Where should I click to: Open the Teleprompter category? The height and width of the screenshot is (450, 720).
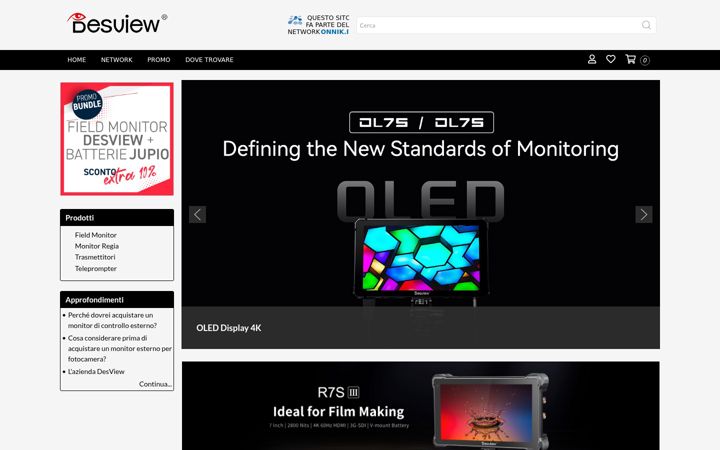96,269
